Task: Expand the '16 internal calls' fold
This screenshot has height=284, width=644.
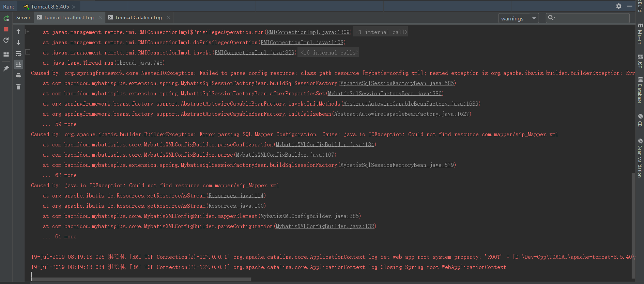Action: tap(328, 52)
